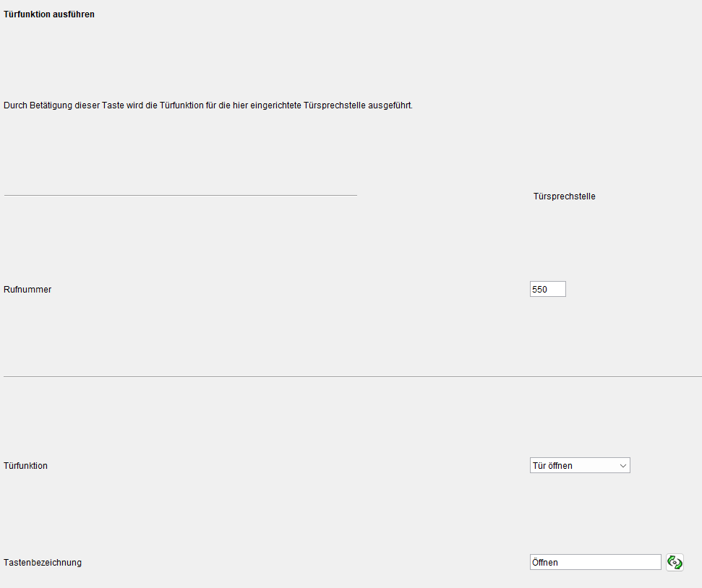Click the description sentence starting 'Durch Betätigung'

point(208,105)
